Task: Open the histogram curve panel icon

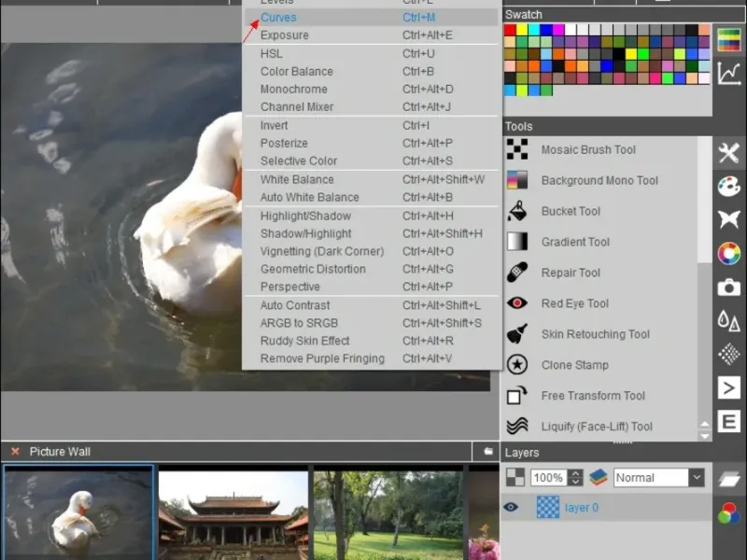Action: click(x=729, y=73)
